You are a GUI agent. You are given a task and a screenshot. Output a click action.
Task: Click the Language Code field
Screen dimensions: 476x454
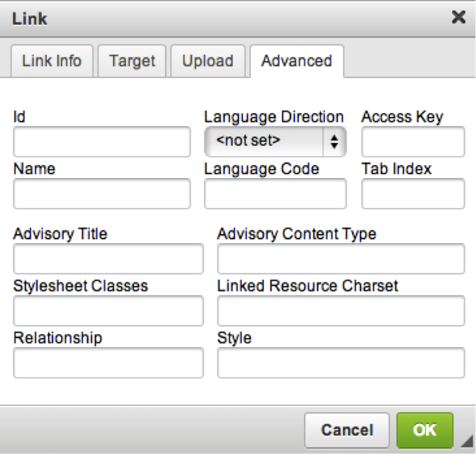click(x=275, y=194)
